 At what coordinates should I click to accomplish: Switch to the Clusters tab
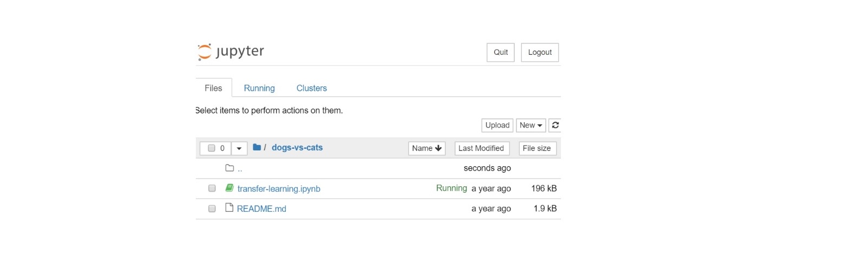point(311,88)
